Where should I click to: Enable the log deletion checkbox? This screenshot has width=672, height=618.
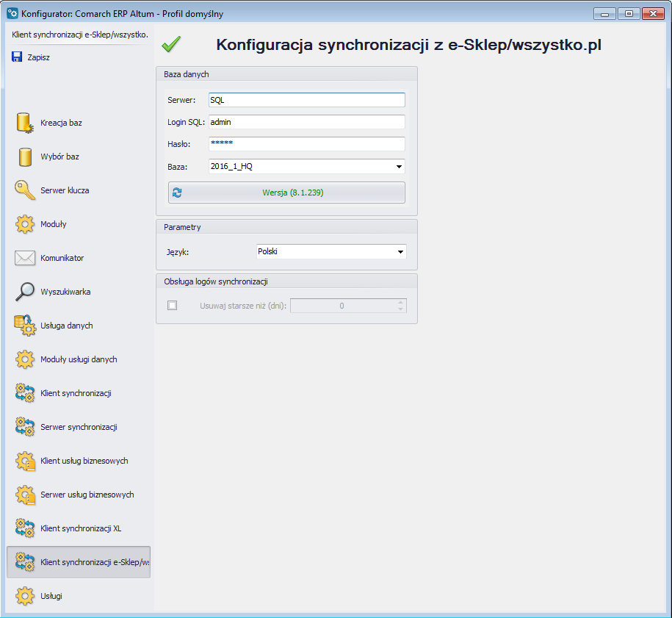click(173, 306)
